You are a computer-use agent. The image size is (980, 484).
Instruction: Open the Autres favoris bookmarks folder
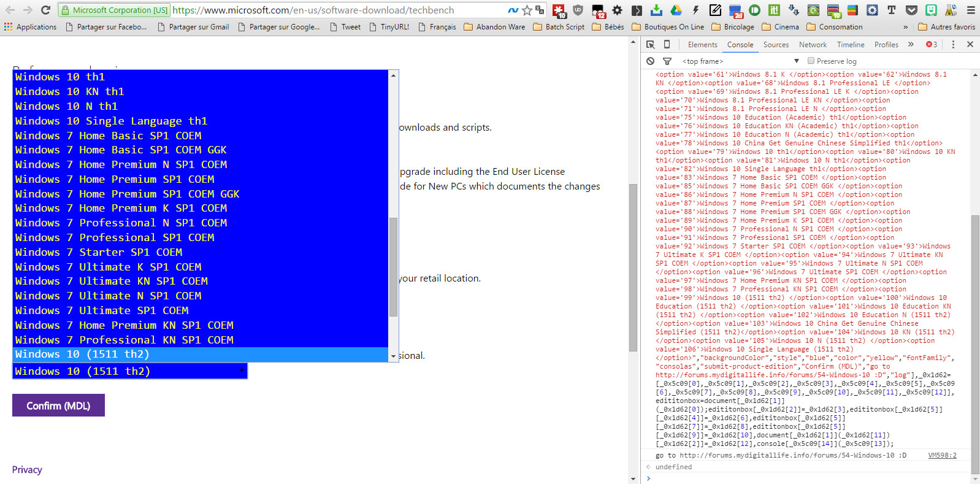click(x=946, y=27)
